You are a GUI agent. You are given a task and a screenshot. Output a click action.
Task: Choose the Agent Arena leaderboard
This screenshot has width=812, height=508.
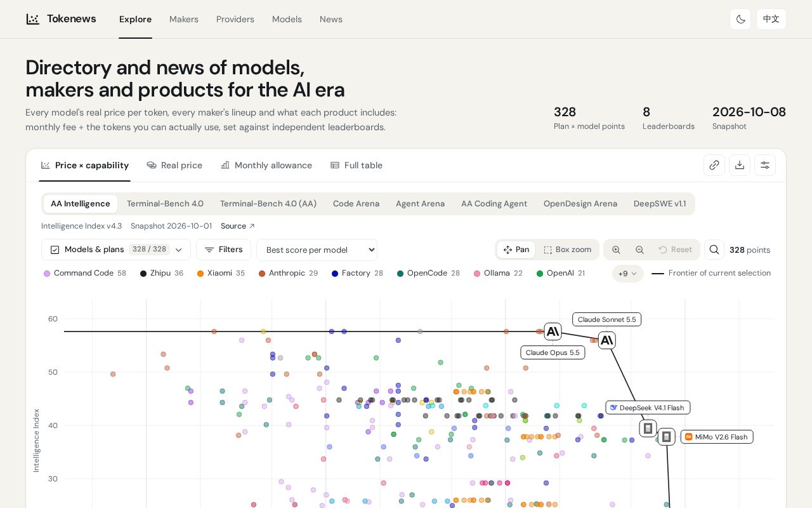tap(420, 204)
